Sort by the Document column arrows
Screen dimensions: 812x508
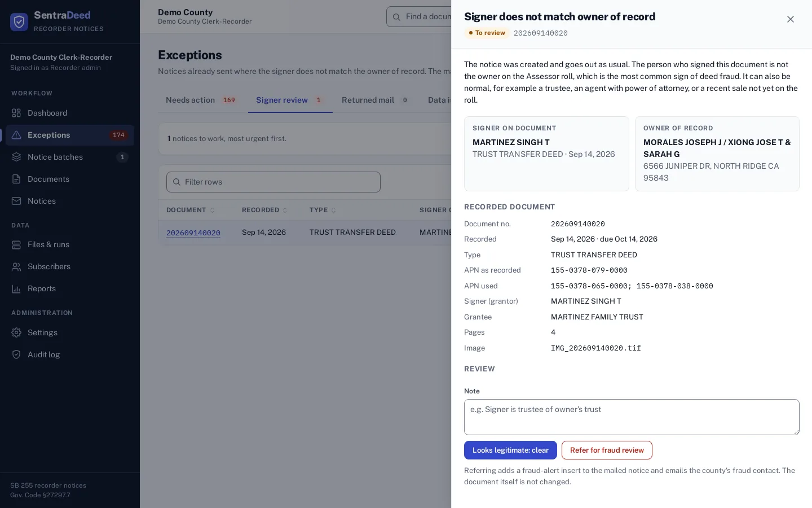click(x=212, y=210)
